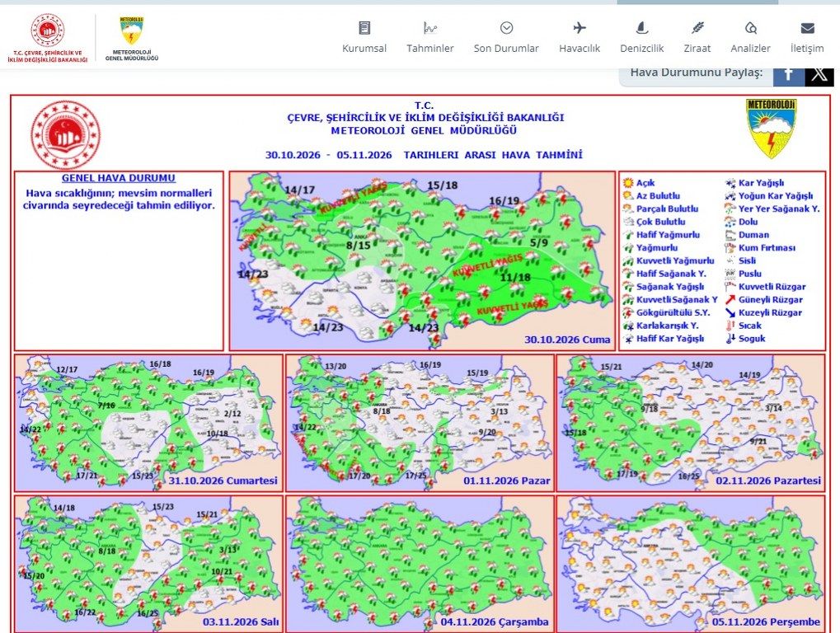Click the Havacılık airplane icon
Image resolution: width=840 pixels, height=633 pixels.
click(580, 28)
